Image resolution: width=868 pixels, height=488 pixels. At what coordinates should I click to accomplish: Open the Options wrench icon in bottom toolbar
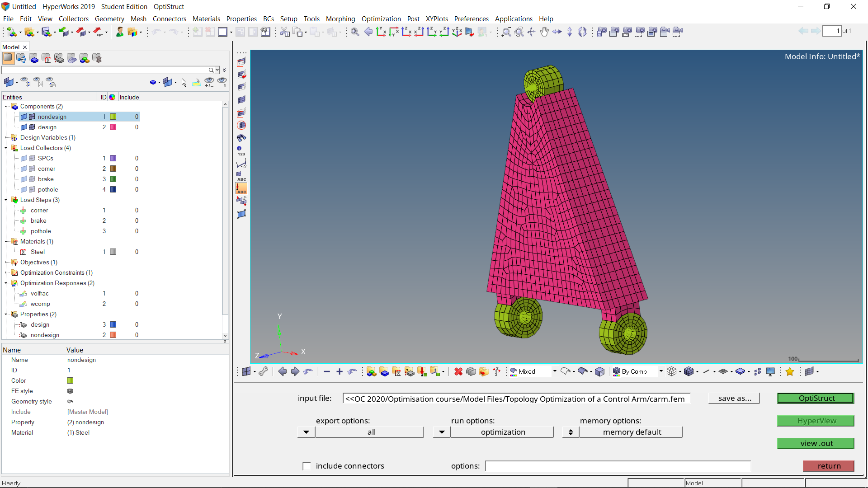[264, 371]
